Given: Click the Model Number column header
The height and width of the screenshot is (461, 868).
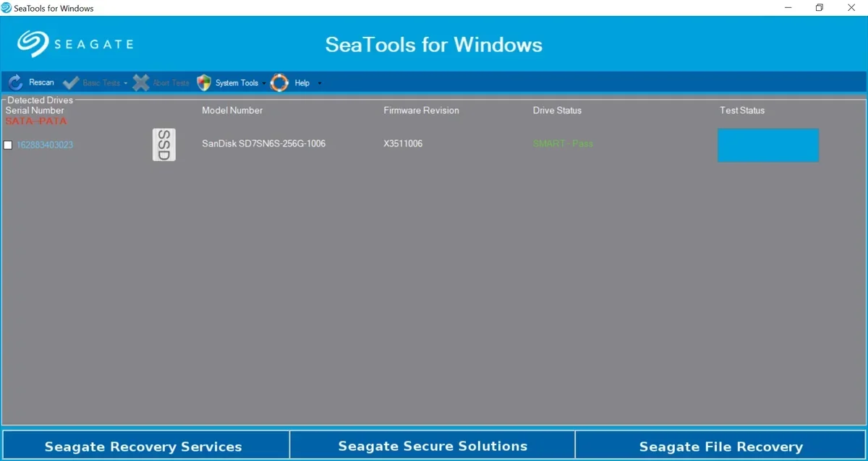Looking at the screenshot, I should [232, 111].
